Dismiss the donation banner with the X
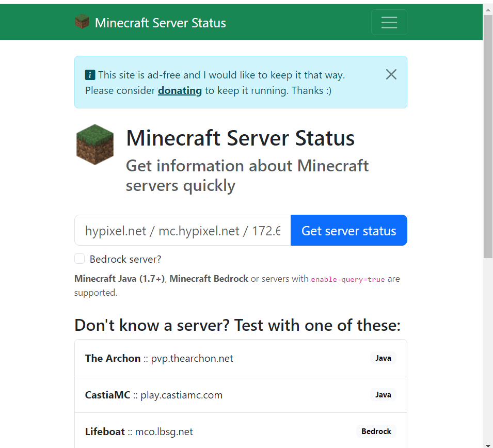Viewport: 493px width, 448px height. click(x=391, y=74)
